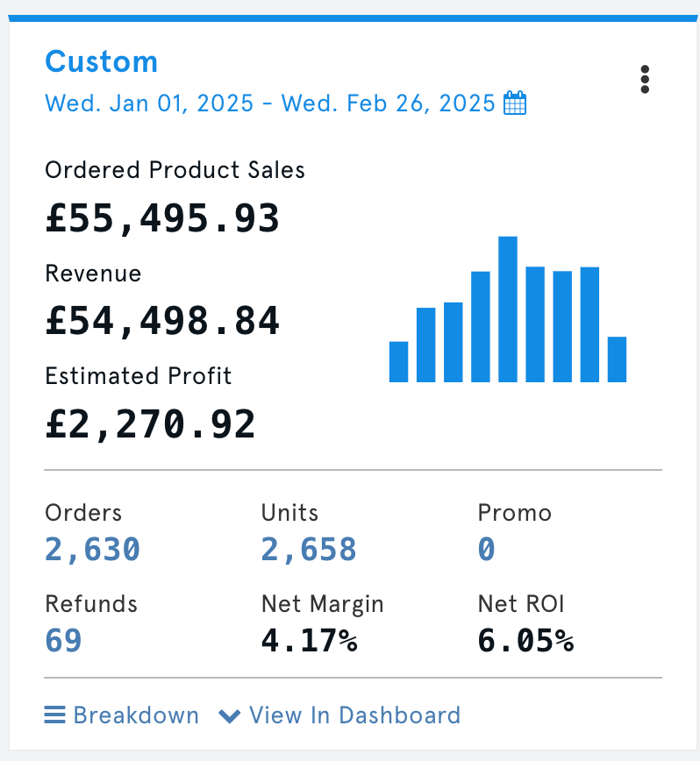Click the Promo count of 0

(x=486, y=549)
